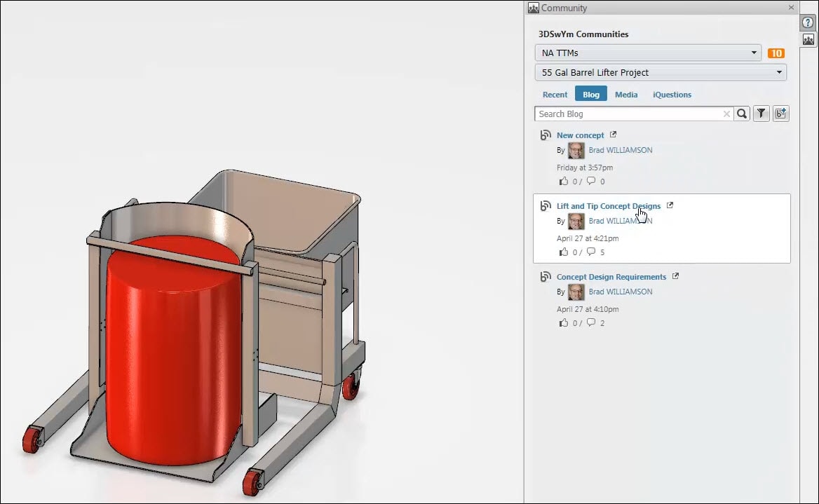
Task: Open Brad WILLIAMSON profile under Lift and Tip
Action: pos(621,221)
